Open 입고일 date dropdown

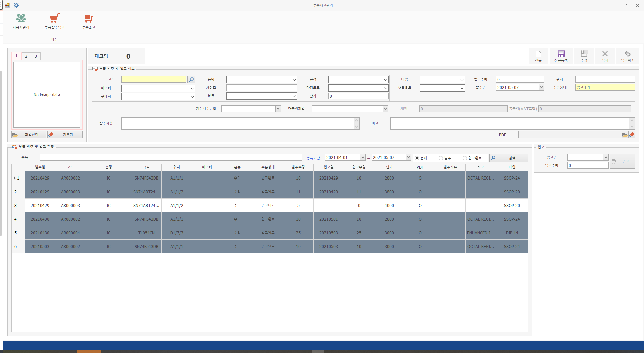pos(605,157)
